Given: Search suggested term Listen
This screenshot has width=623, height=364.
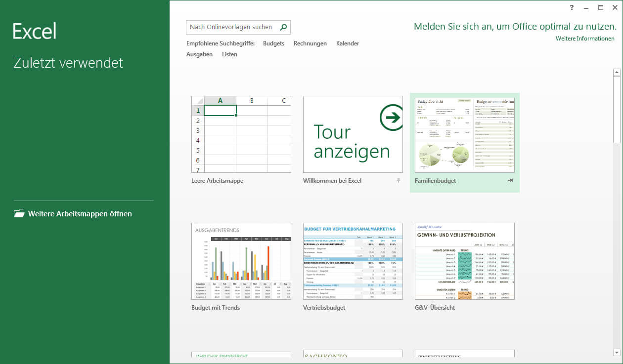Looking at the screenshot, I should (x=229, y=54).
